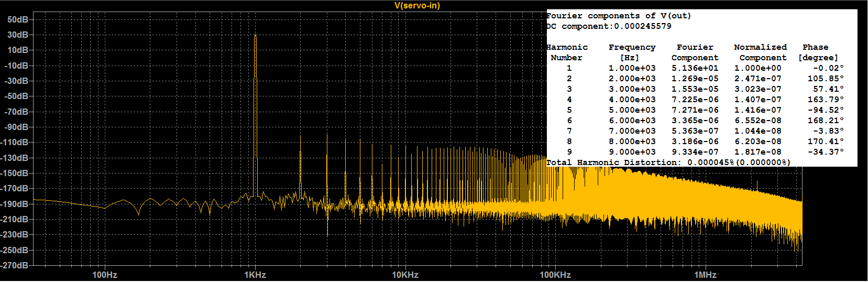Select the 'Fourier Component' column header
Image resolution: width=868 pixels, height=282 pixels.
point(695,52)
